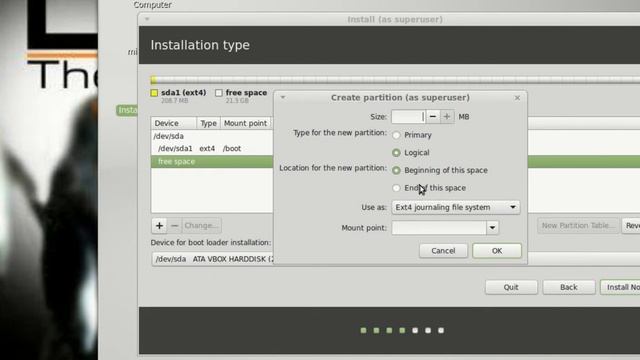The width and height of the screenshot is (640, 360).
Task: Click the partition usage bar
Action: pos(395,80)
